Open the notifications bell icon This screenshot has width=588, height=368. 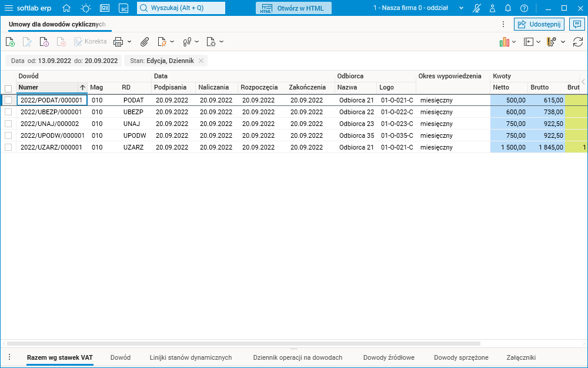508,8
